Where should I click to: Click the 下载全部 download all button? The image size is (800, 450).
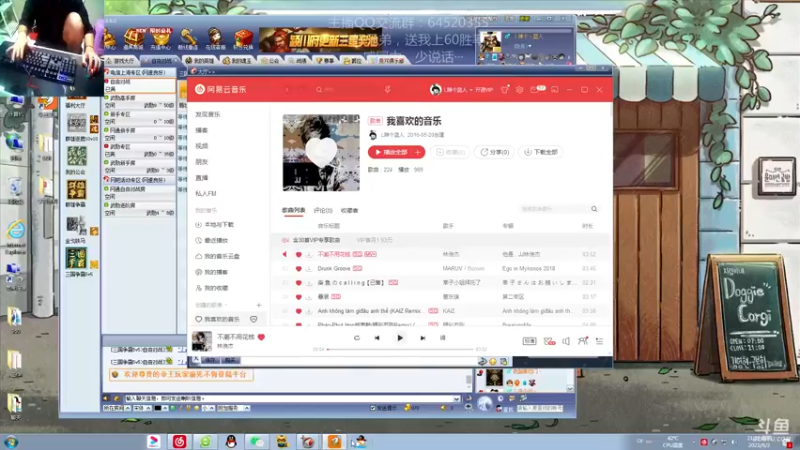point(541,152)
